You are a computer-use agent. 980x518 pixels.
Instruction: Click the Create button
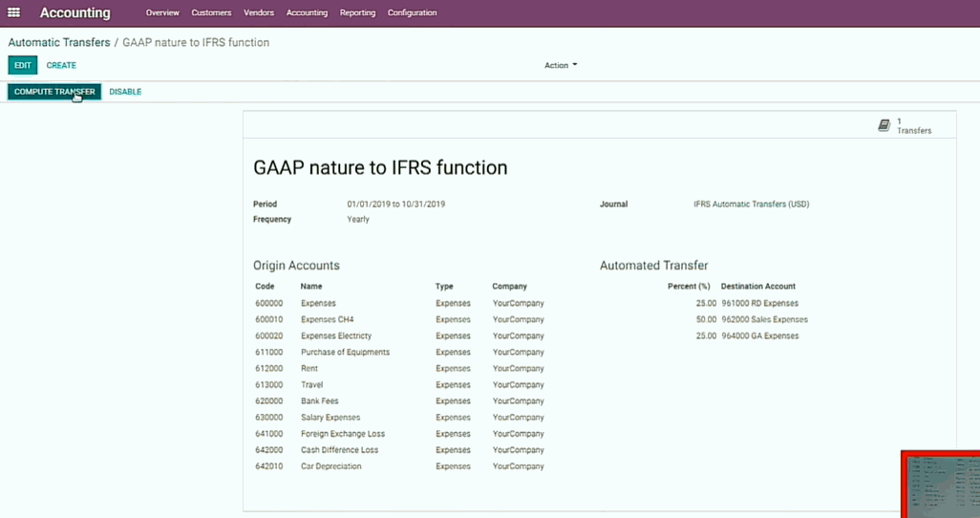tap(61, 66)
